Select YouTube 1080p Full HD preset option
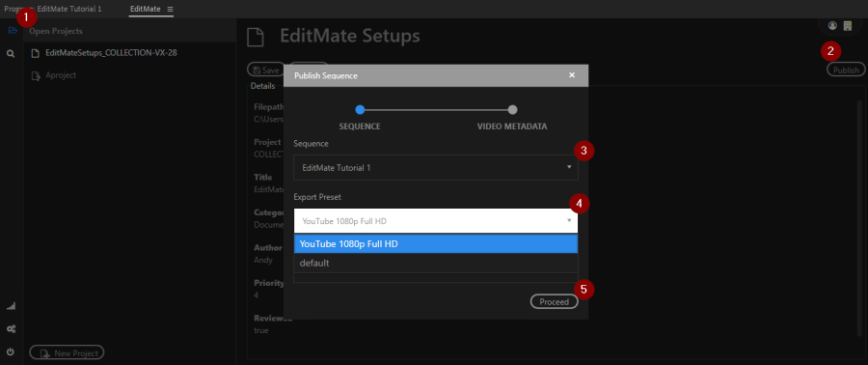 [x=436, y=243]
